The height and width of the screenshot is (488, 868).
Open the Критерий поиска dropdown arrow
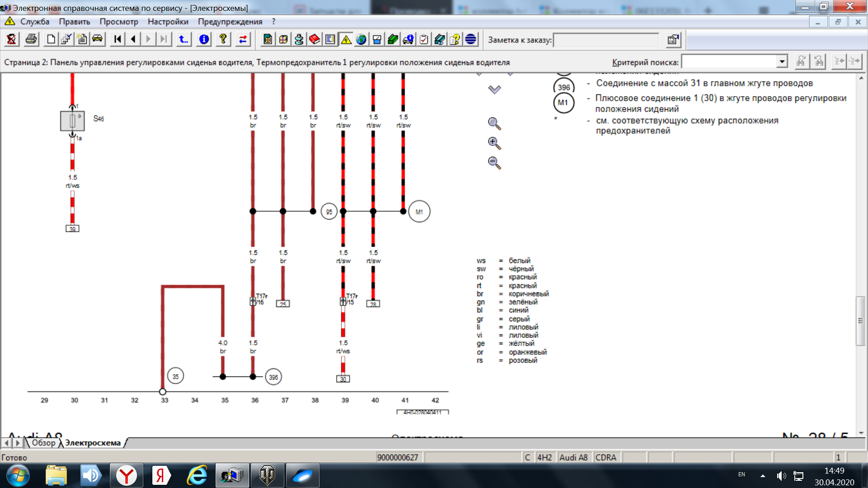click(x=782, y=61)
